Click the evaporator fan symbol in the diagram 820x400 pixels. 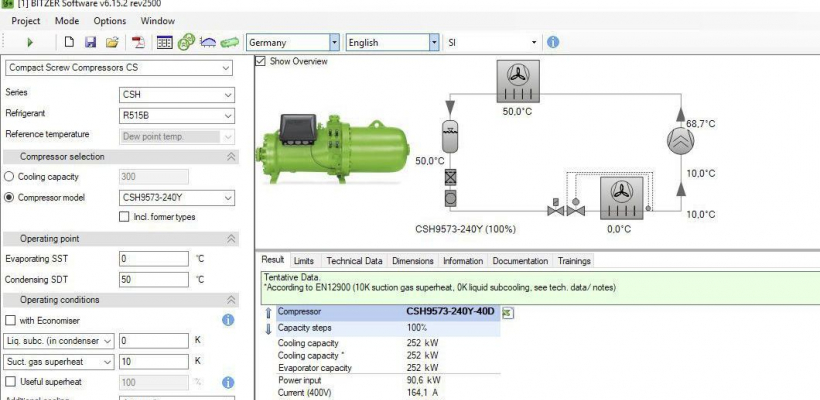622,198
